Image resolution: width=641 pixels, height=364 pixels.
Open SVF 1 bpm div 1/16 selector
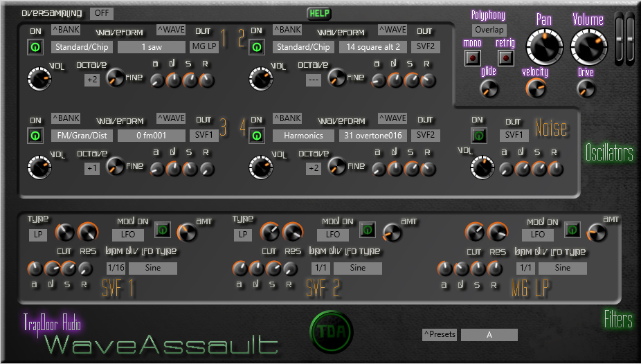click(x=116, y=268)
